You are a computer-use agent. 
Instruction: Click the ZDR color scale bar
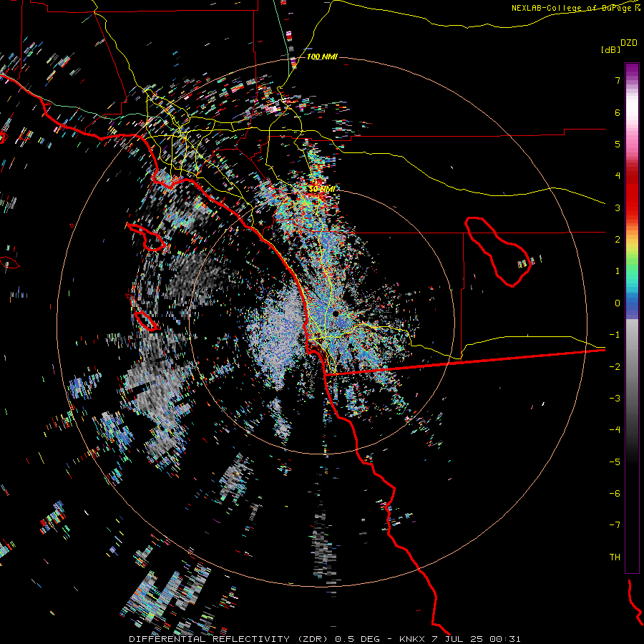point(632,318)
